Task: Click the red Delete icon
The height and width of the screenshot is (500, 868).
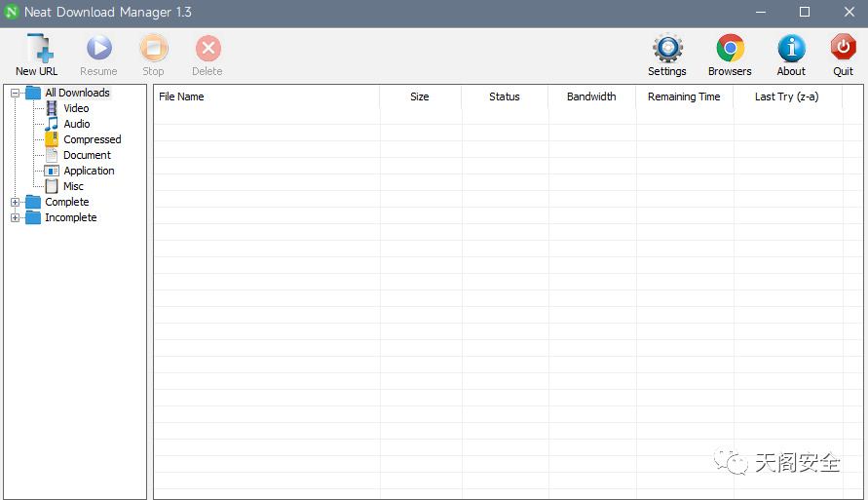Action: point(208,48)
